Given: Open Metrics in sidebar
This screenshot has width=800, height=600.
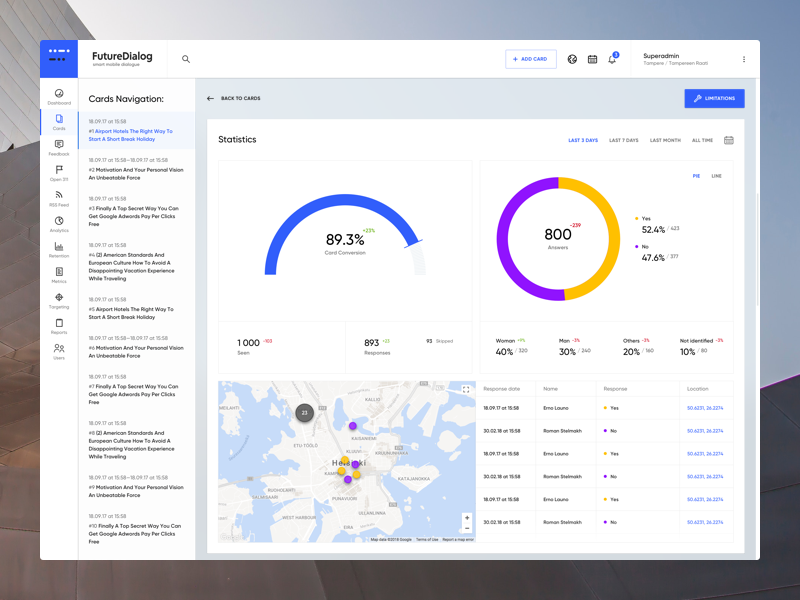Looking at the screenshot, I should pyautogui.click(x=59, y=275).
